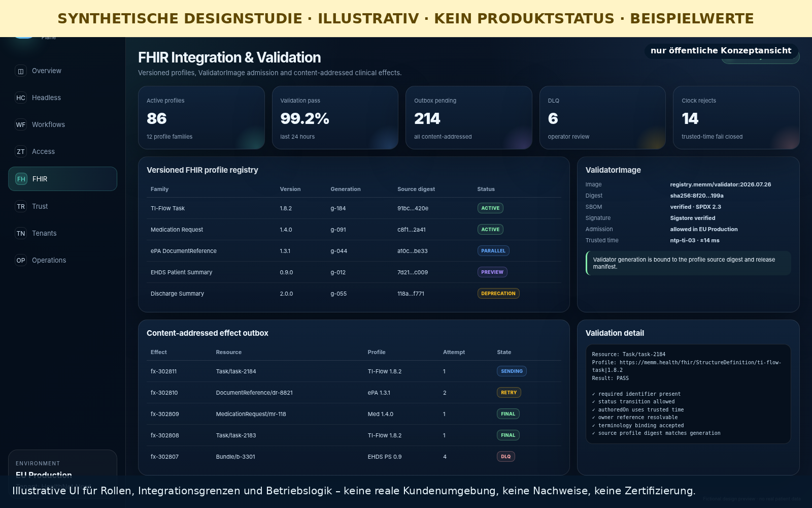Click image value registry.memm/validator:2026.07.26
Screen dimensions: 812x508
click(x=721, y=185)
